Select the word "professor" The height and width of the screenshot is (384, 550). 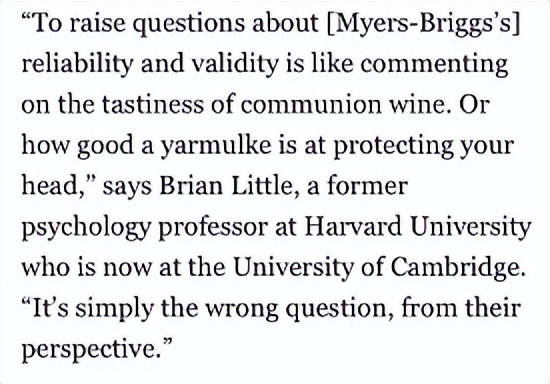pyautogui.click(x=213, y=229)
